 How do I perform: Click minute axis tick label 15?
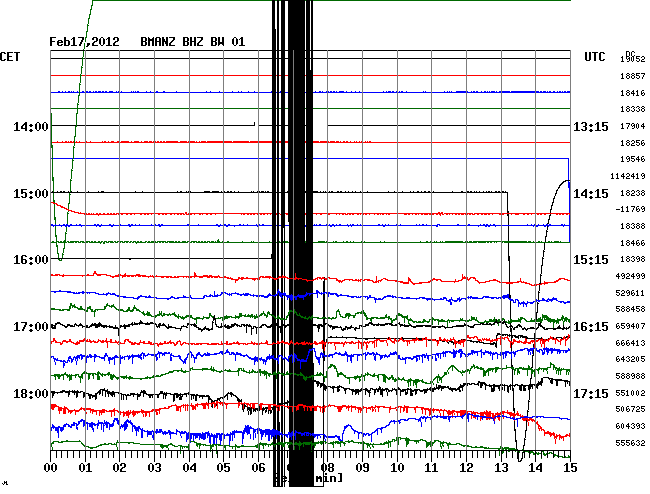click(570, 468)
